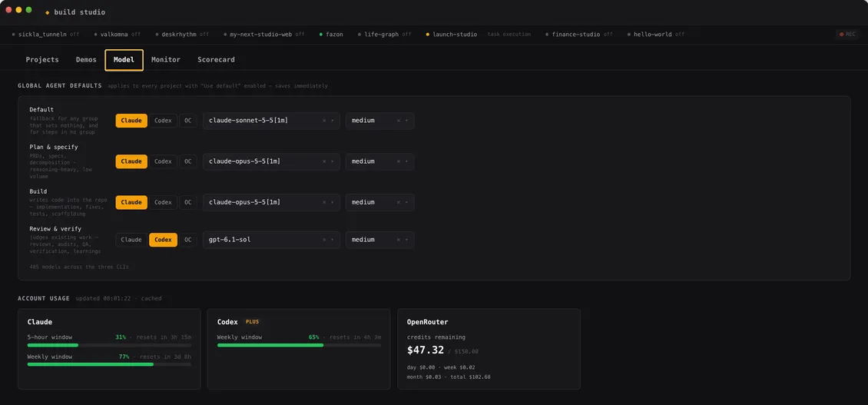Open the life-graph project

(x=384, y=35)
